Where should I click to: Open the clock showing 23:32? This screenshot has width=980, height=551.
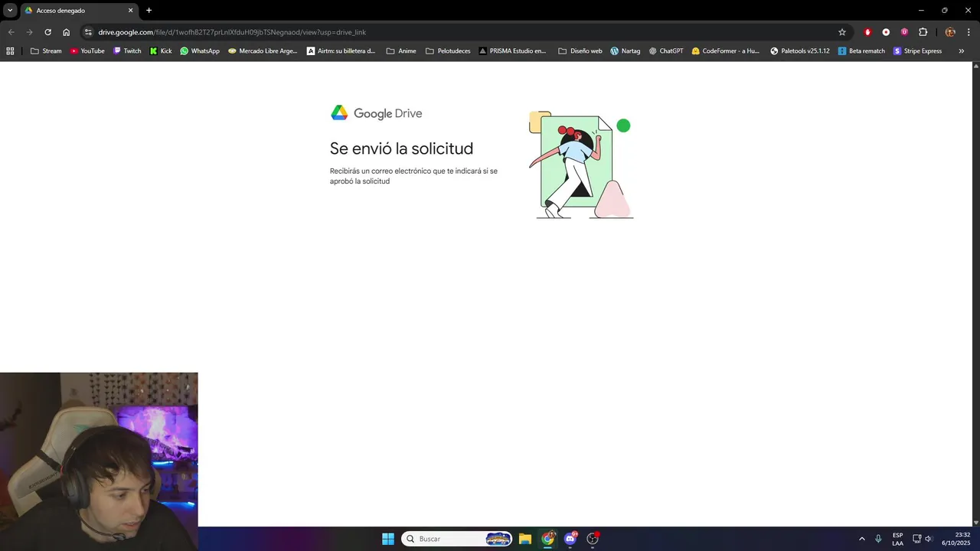956,539
